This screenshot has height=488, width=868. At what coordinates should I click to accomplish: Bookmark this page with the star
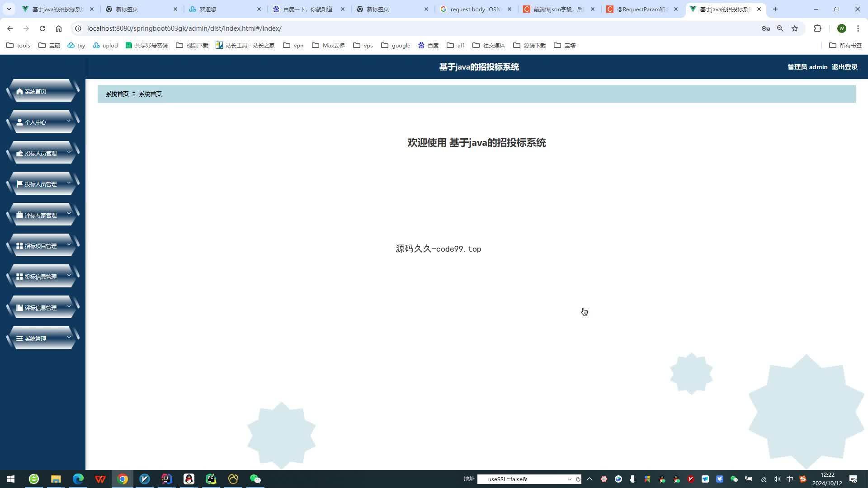click(795, 28)
